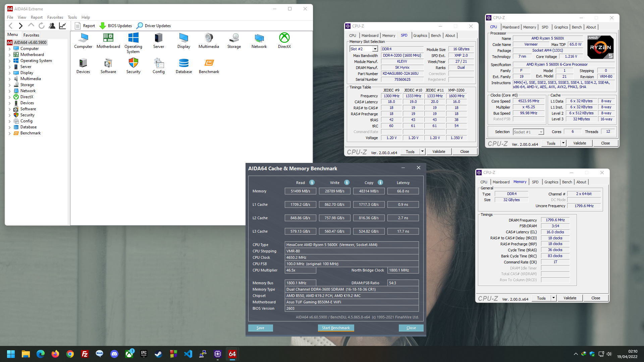
Task: Expand the Operating System tree node
Action: click(9, 61)
